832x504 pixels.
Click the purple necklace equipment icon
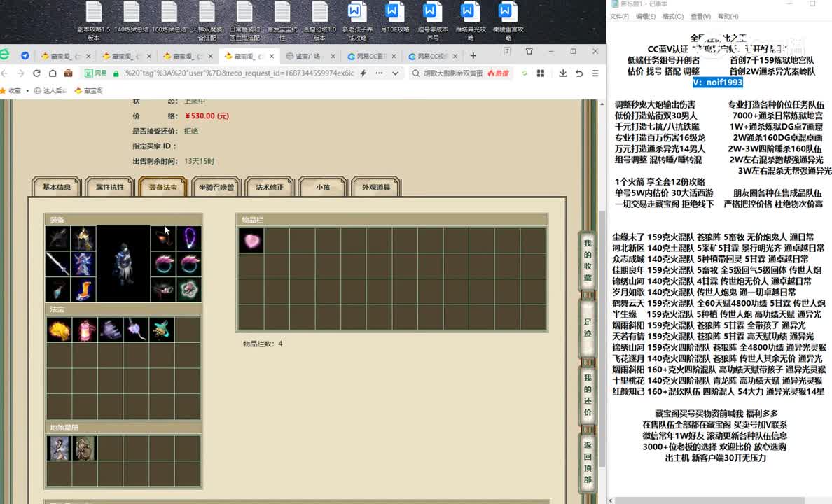(x=189, y=238)
